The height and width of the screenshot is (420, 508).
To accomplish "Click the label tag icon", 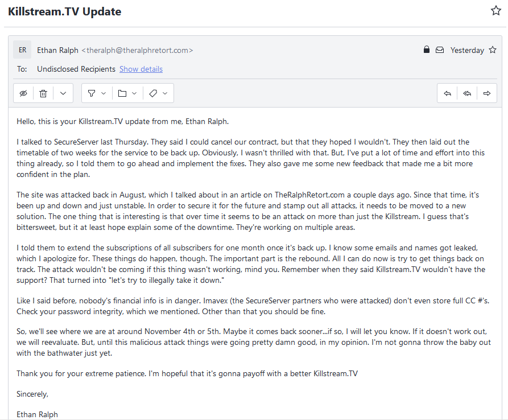I will 153,93.
